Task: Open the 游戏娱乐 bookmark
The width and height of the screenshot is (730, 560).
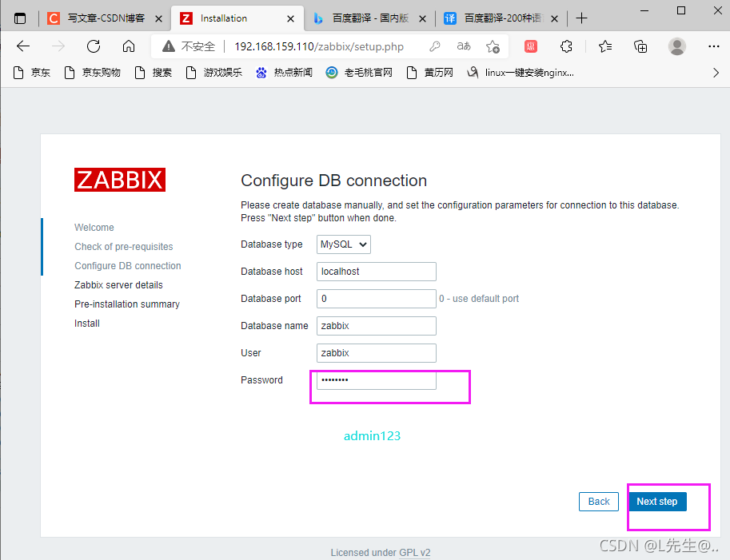Action: pyautogui.click(x=214, y=73)
